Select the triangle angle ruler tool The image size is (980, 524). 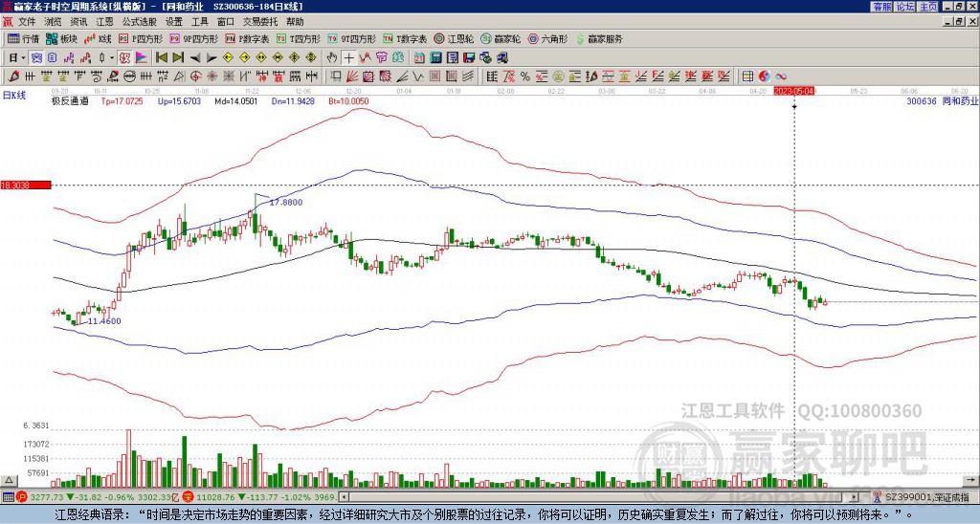tap(179, 76)
